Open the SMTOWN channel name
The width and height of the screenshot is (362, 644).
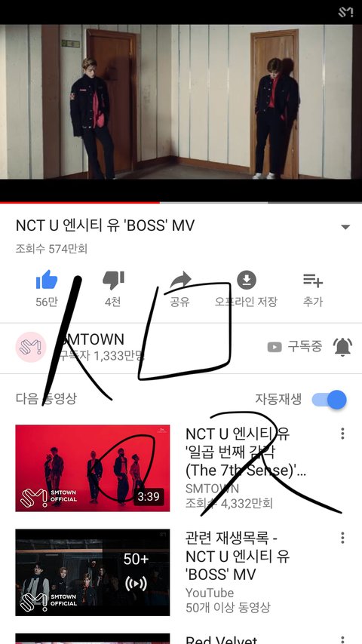92,339
